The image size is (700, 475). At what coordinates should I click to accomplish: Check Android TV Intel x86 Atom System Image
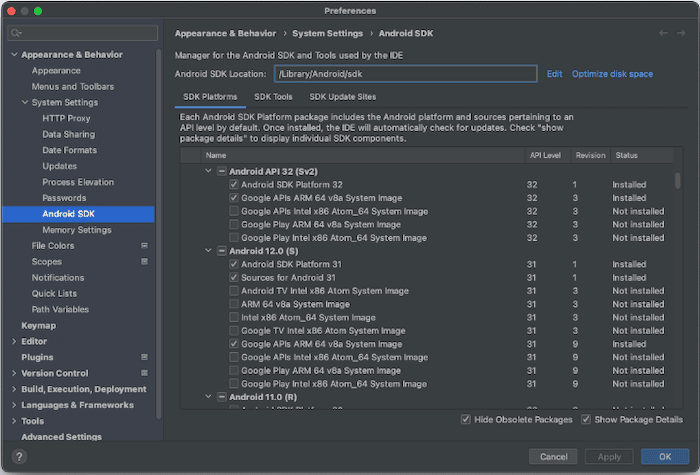(233, 291)
